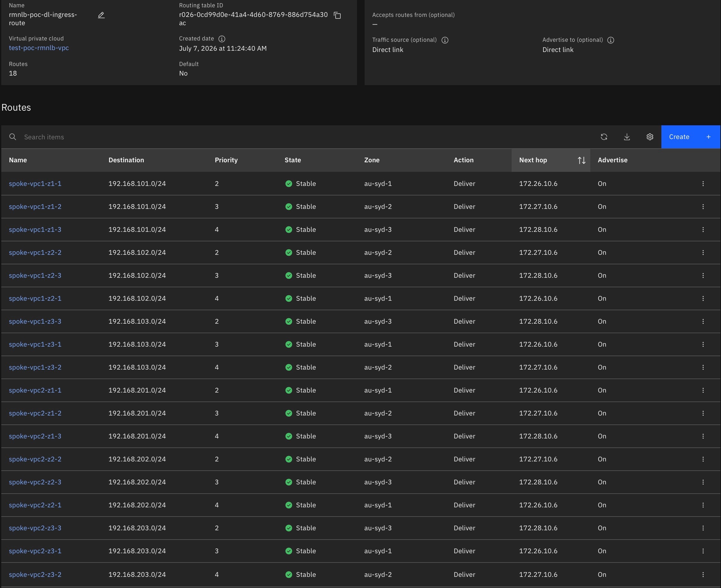
Task: Open overflow menu for spoke-vpc1-z2-2
Action: (x=703, y=253)
